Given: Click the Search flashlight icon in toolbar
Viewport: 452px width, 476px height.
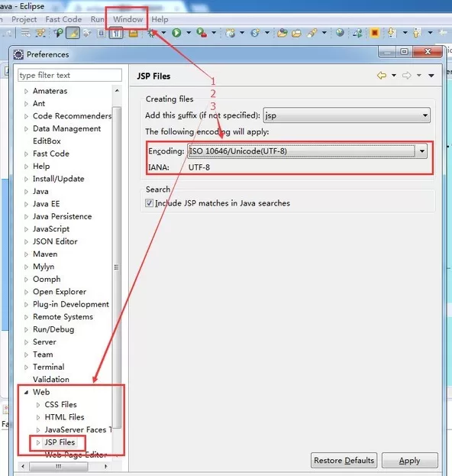Looking at the screenshot, I should click(x=312, y=33).
